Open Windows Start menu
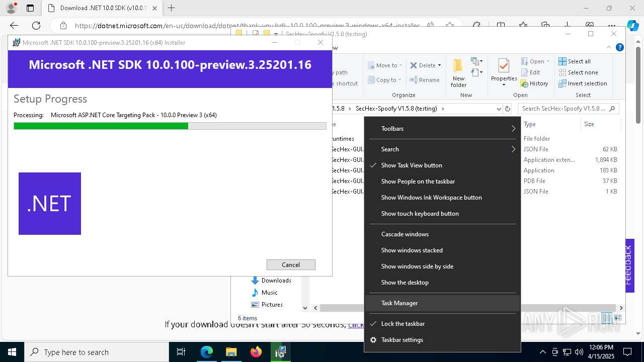The image size is (644, 362). coord(12,352)
